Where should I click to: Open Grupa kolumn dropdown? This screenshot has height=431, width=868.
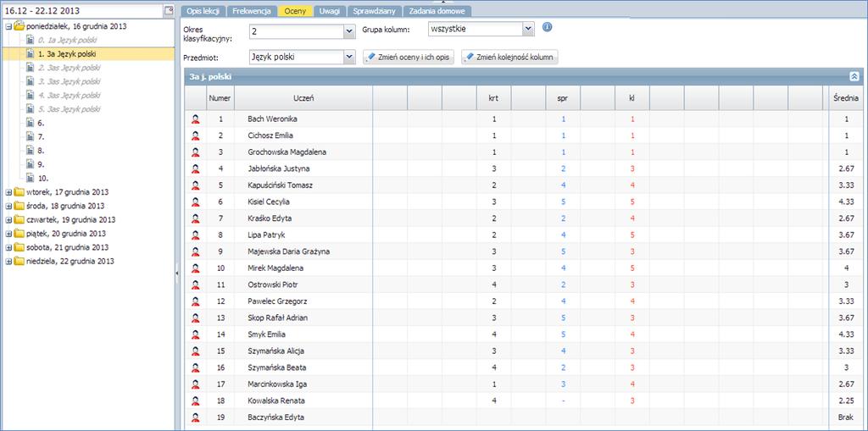528,29
